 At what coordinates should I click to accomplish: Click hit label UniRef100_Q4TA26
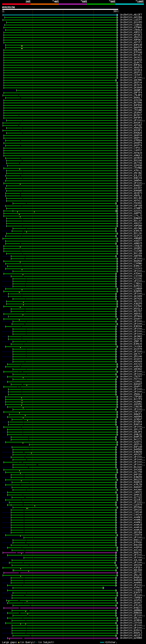coord(131,299)
